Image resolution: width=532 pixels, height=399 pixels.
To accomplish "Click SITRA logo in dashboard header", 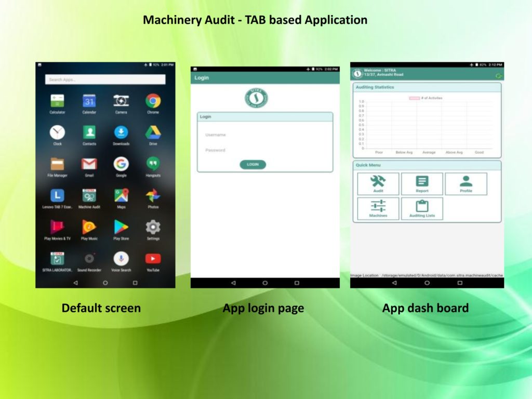I will (357, 73).
